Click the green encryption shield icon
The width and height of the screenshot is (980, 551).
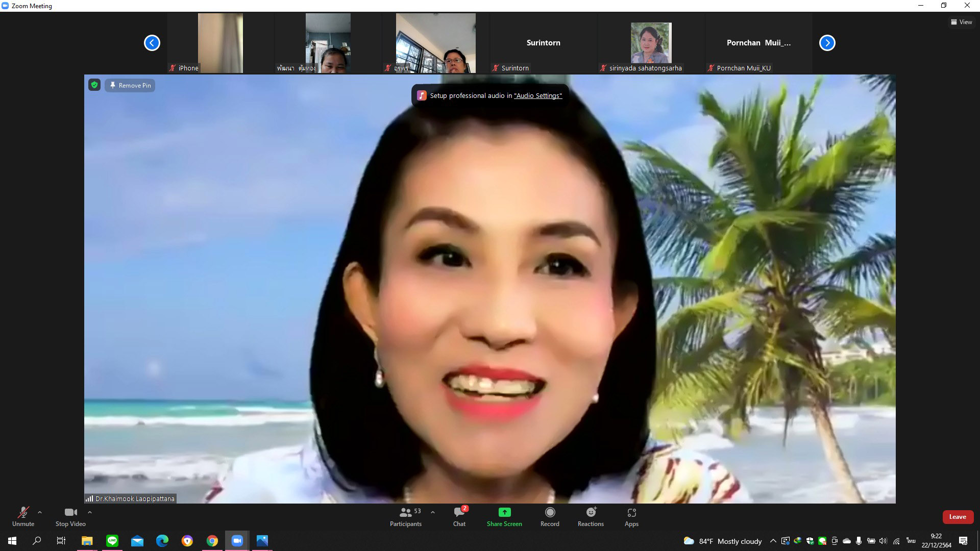(94, 85)
